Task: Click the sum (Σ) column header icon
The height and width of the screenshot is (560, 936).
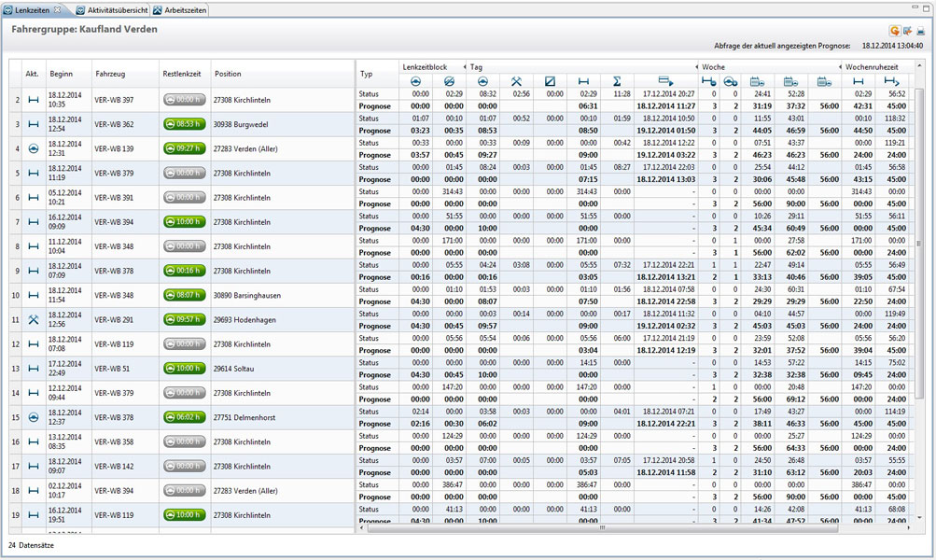Action: pos(617,81)
